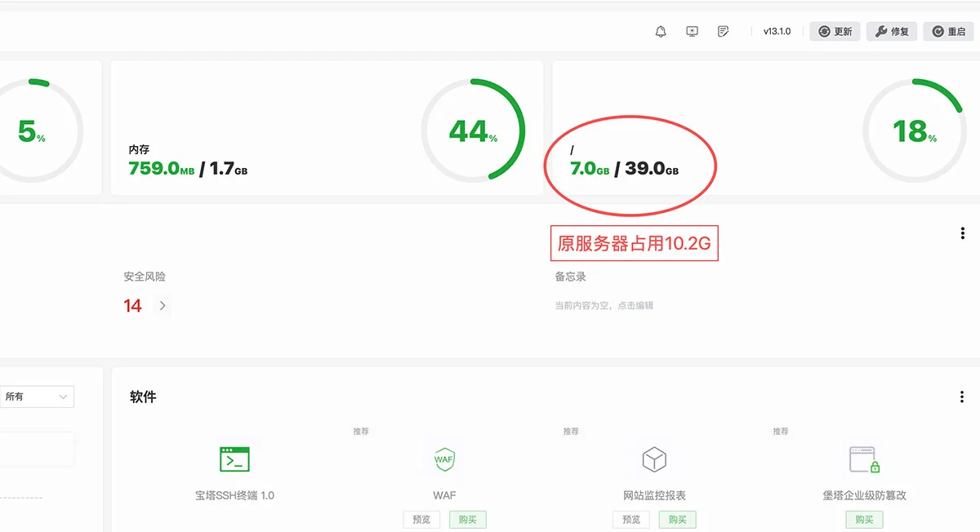The image size is (980, 532).
Task: Click 推荐 tag above 堡塔企业级防篡改
Action: [781, 431]
